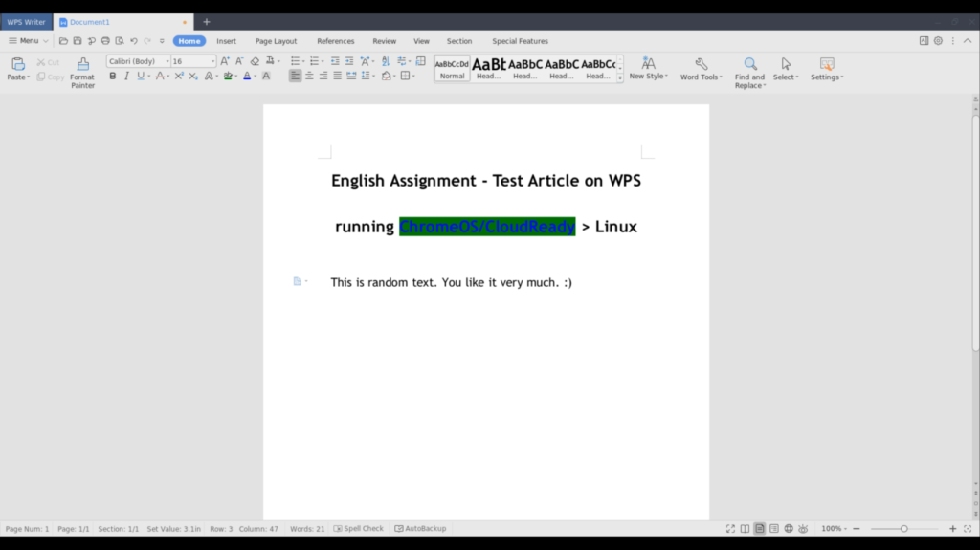Image resolution: width=980 pixels, height=550 pixels.
Task: Open a file with the folder icon
Action: [x=63, y=41]
